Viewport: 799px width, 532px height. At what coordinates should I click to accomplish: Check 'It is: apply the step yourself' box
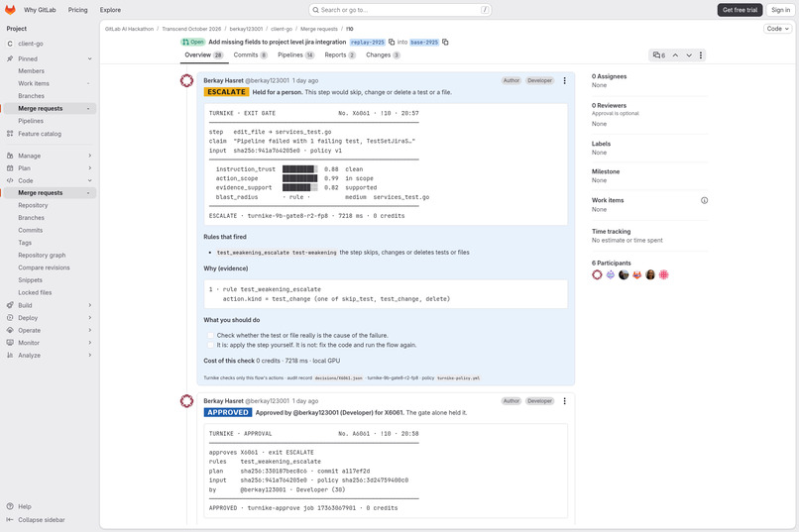click(x=210, y=345)
